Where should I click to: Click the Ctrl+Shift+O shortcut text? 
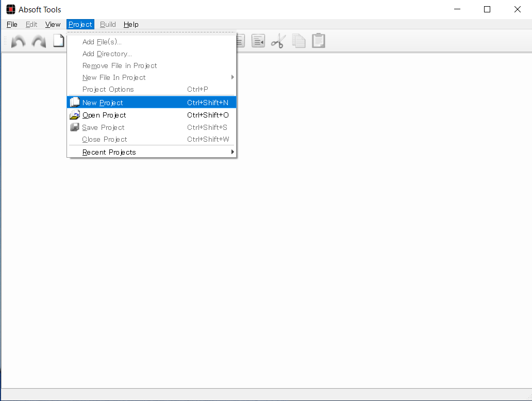coord(208,115)
